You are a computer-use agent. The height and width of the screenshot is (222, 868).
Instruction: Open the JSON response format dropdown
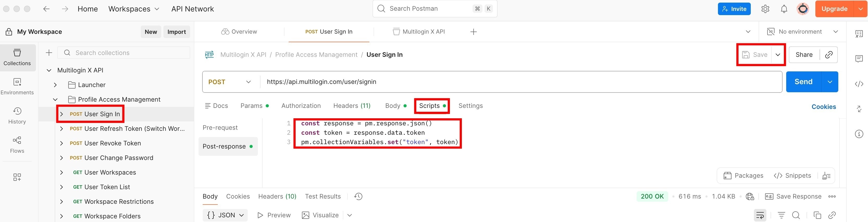(x=225, y=215)
